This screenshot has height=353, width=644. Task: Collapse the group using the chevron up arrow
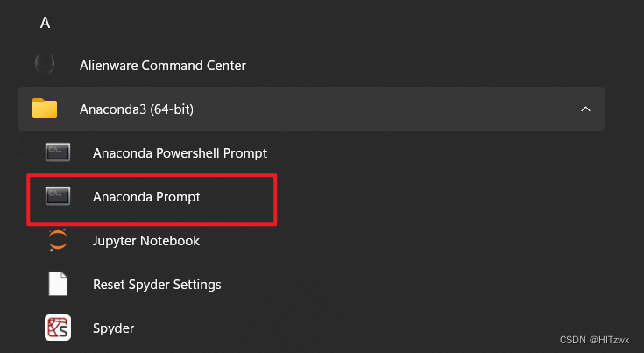pos(585,109)
